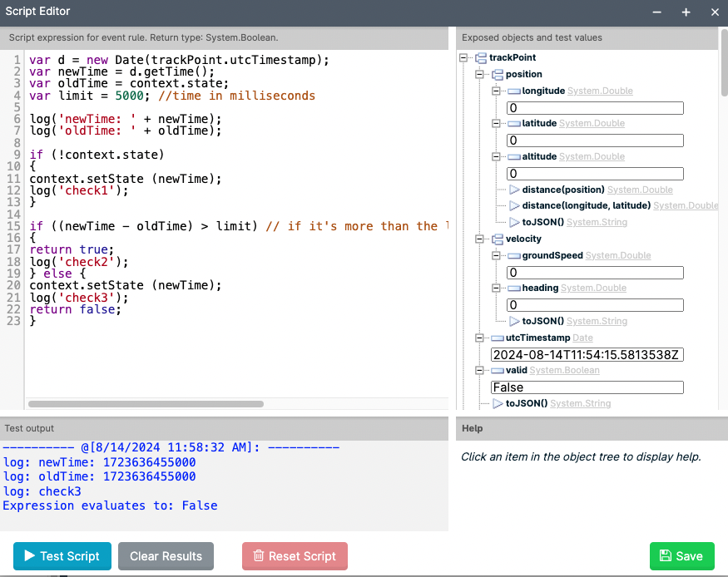The height and width of the screenshot is (577, 728).
Task: Select the distance(longitude, latitude) label
Action: click(586, 205)
